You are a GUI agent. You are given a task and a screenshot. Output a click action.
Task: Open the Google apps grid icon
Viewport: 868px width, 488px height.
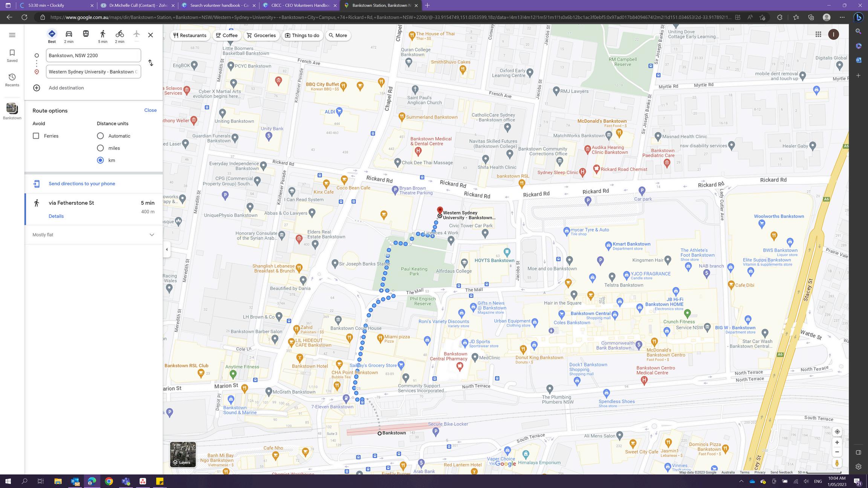click(x=818, y=34)
